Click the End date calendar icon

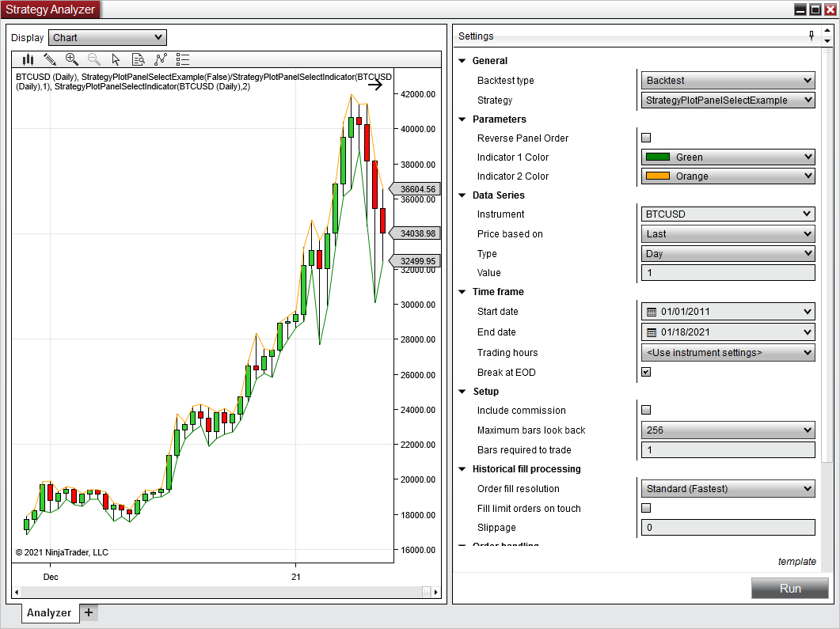point(652,332)
